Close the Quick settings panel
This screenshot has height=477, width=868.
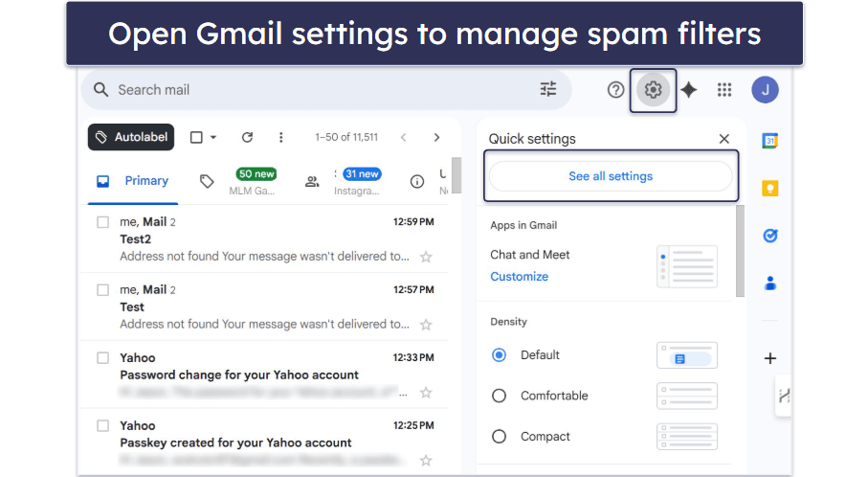pos(724,139)
